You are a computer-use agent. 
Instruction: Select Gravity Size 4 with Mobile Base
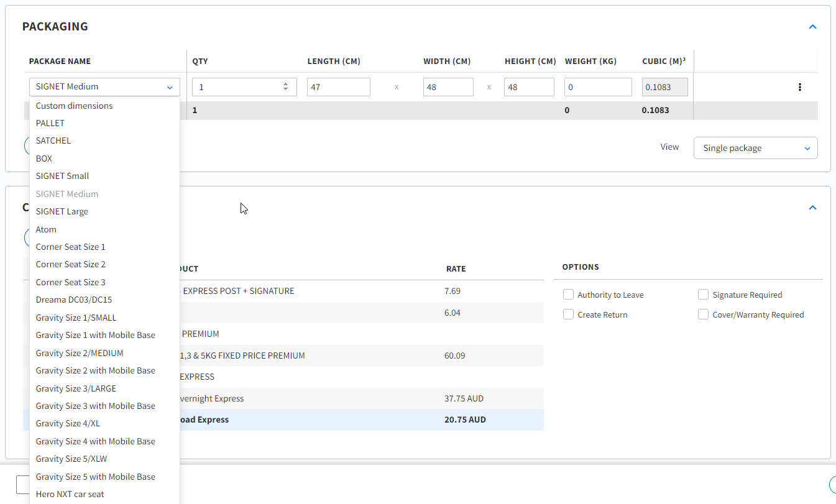104,441
